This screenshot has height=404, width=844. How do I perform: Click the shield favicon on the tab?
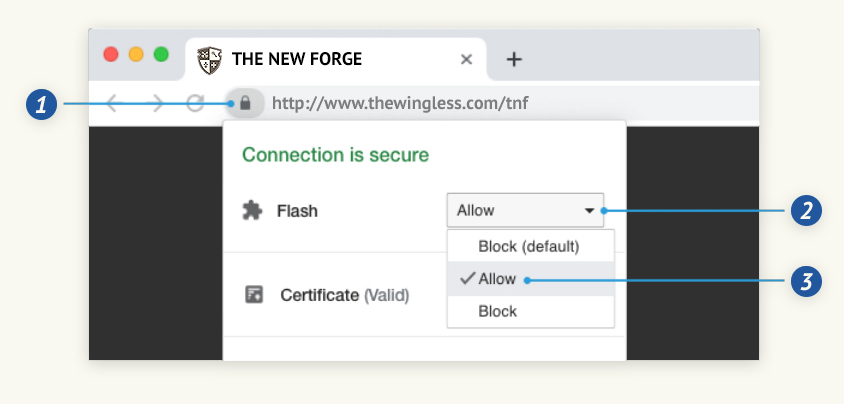point(209,60)
